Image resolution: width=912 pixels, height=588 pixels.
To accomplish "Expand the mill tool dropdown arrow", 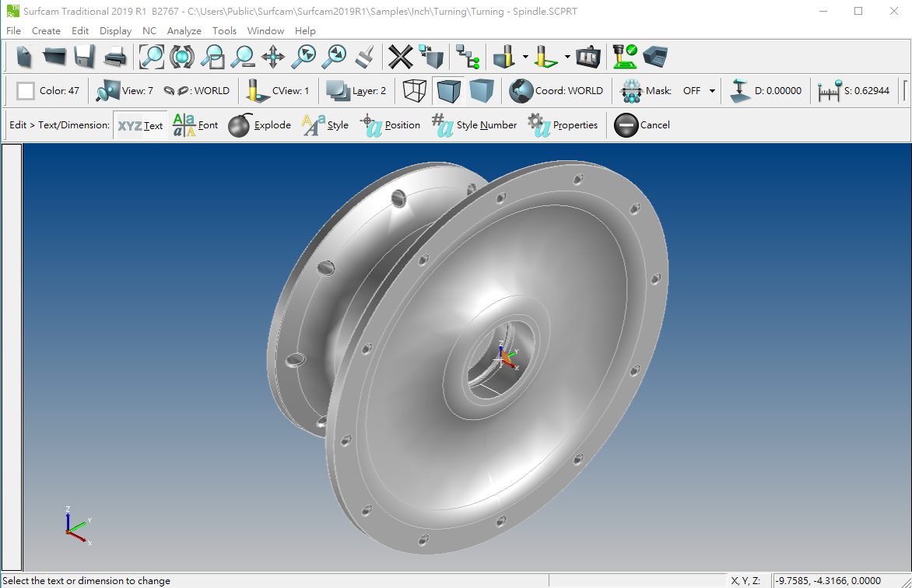I will (525, 57).
